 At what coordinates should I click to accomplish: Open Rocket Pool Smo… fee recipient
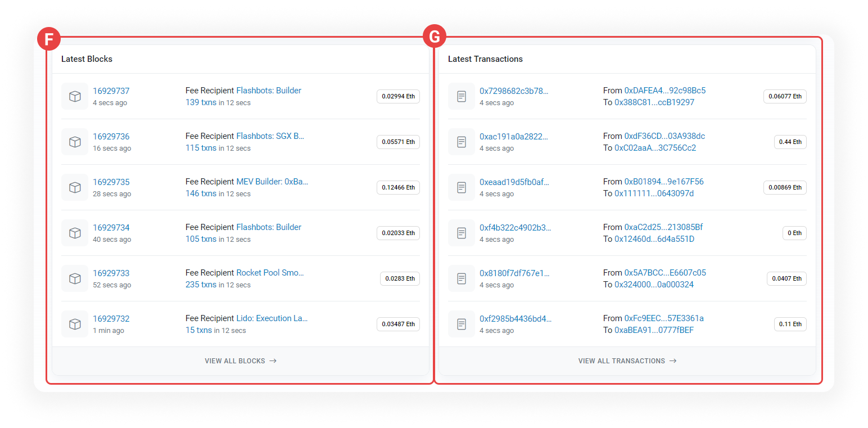[x=270, y=273]
